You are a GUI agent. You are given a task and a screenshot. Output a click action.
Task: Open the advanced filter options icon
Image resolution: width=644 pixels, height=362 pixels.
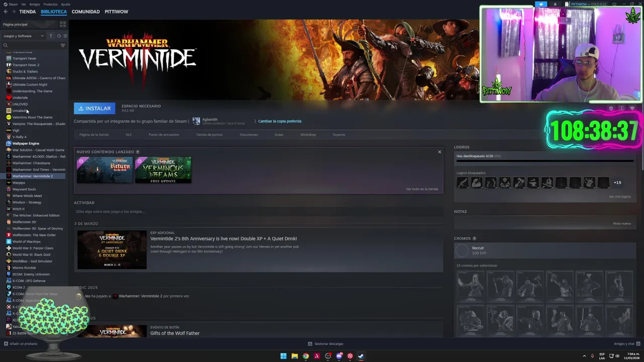pyautogui.click(x=63, y=45)
